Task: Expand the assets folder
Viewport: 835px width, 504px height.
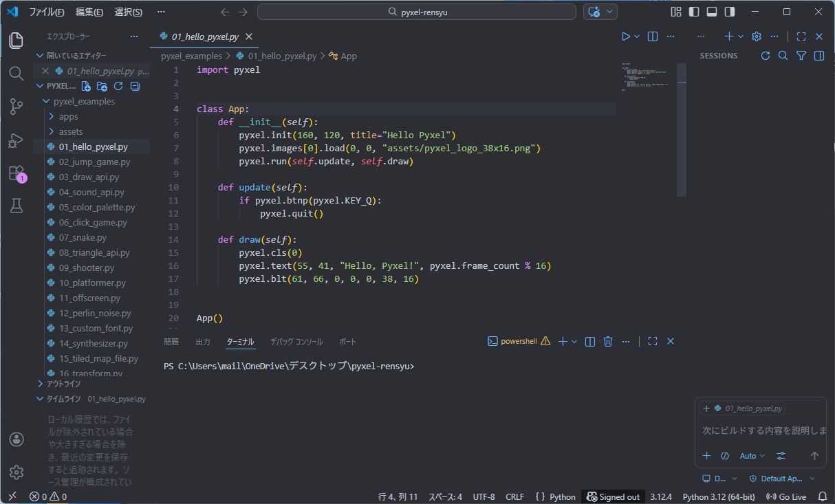Action: coord(70,131)
